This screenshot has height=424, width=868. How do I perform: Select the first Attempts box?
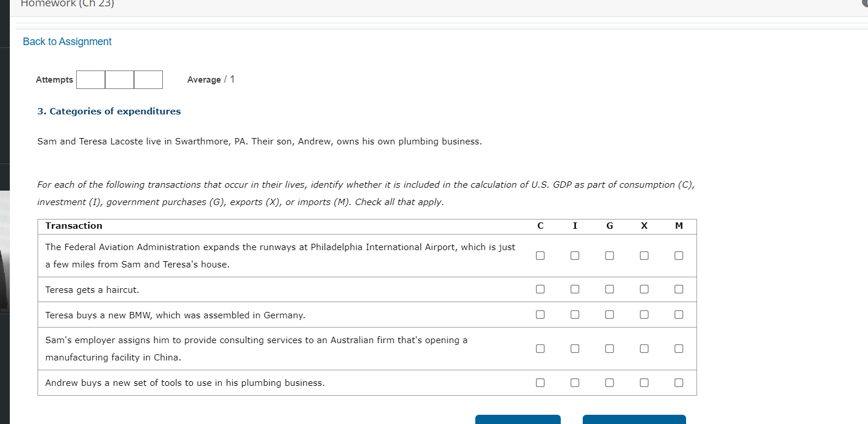coord(91,80)
